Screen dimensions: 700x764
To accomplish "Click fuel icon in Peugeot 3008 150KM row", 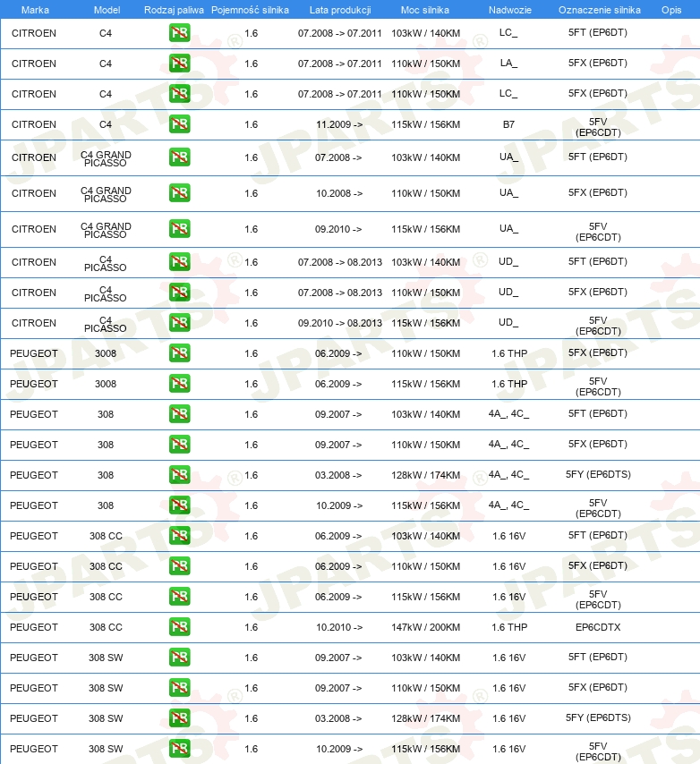I will click(179, 353).
